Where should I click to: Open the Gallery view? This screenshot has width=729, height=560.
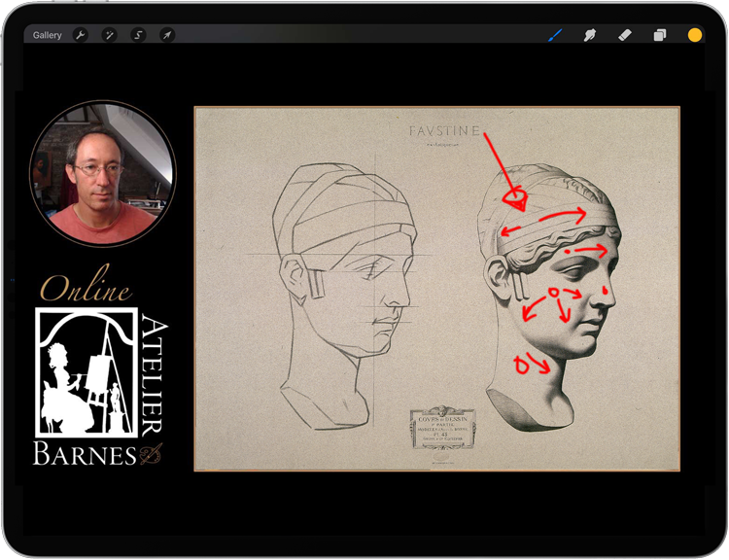(x=47, y=35)
